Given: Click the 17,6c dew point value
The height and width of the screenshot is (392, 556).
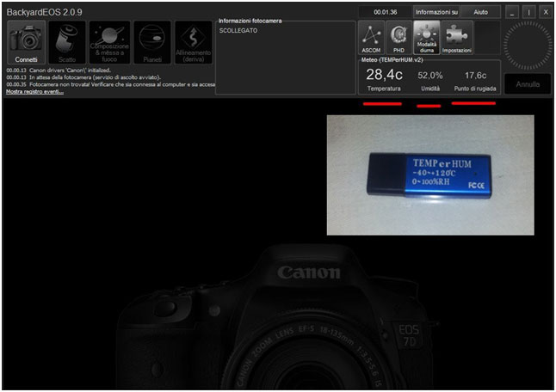Looking at the screenshot, I should (475, 76).
